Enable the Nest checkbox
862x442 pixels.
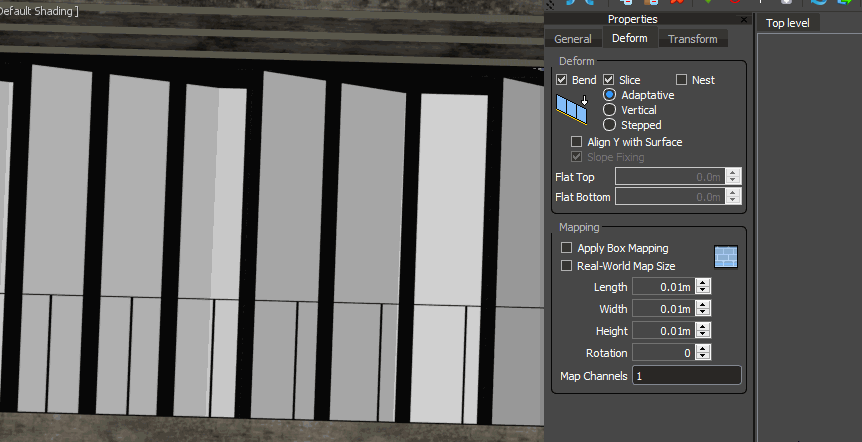[682, 80]
